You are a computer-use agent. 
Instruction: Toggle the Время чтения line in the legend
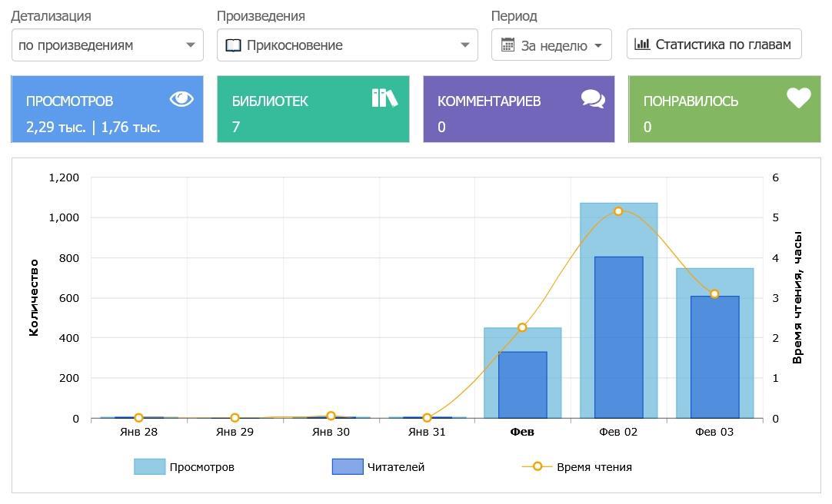click(x=577, y=467)
